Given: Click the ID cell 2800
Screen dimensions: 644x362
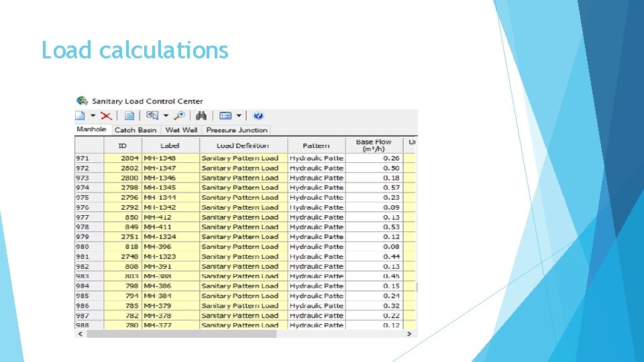Looking at the screenshot, I should coord(123,178).
